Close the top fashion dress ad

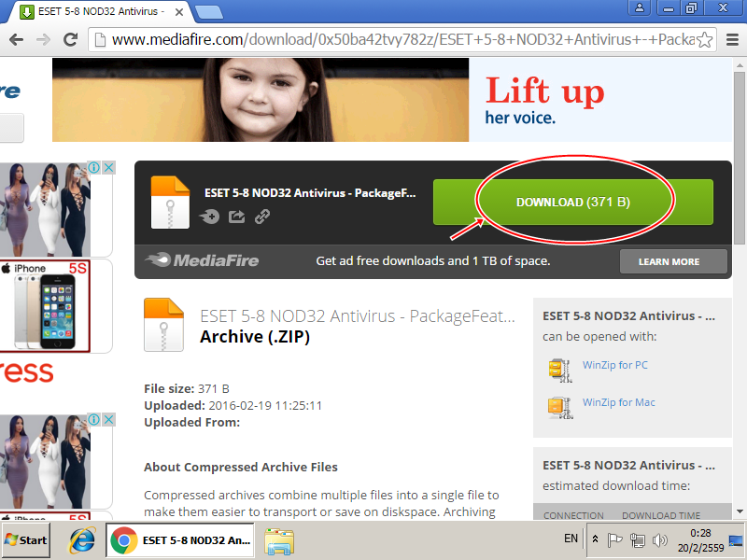point(109,168)
